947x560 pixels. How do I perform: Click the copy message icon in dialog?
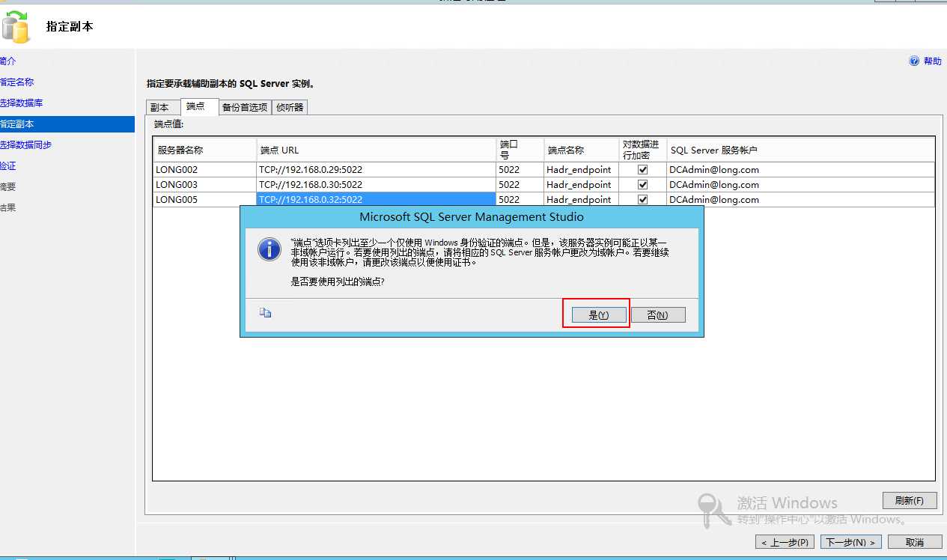click(x=265, y=313)
